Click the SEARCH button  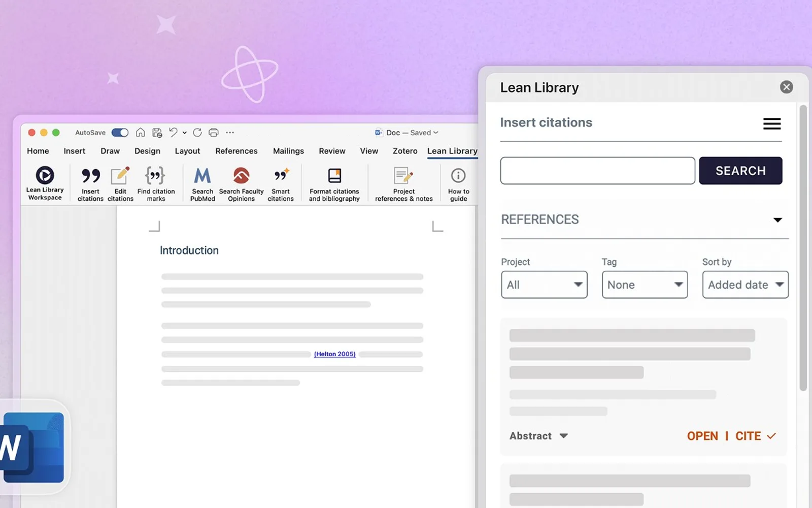pos(740,171)
